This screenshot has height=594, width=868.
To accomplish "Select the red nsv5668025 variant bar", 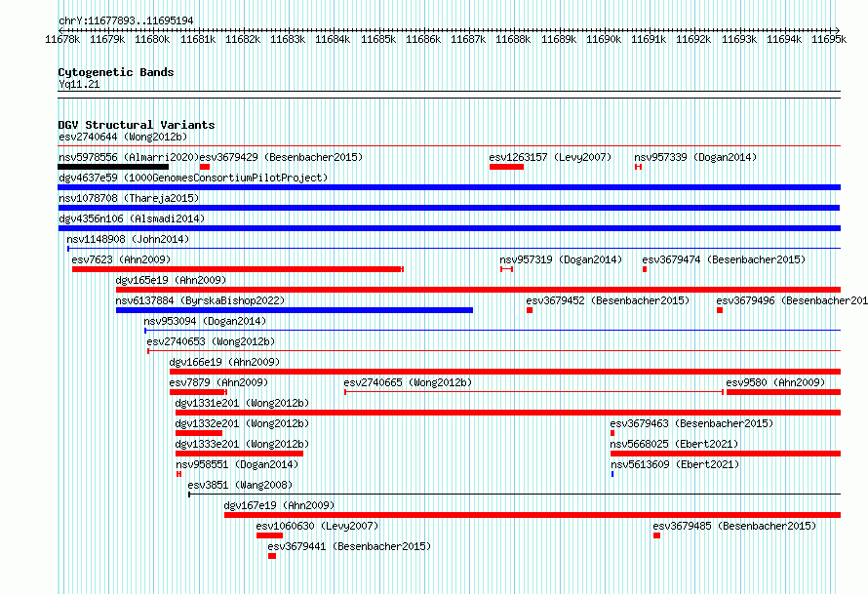I will click(726, 454).
